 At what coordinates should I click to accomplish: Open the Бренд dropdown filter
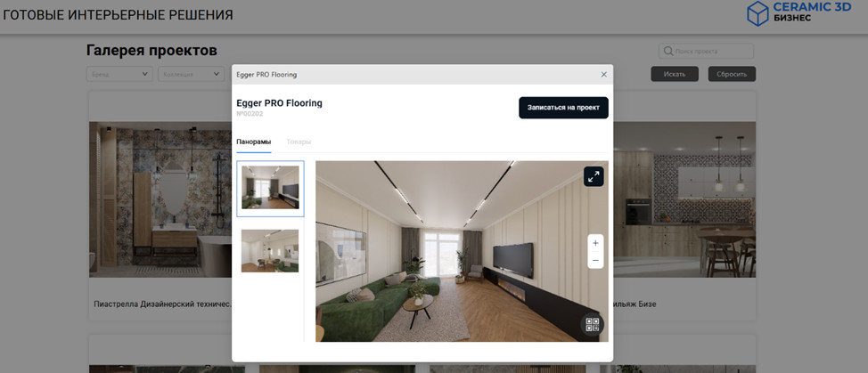(x=119, y=74)
